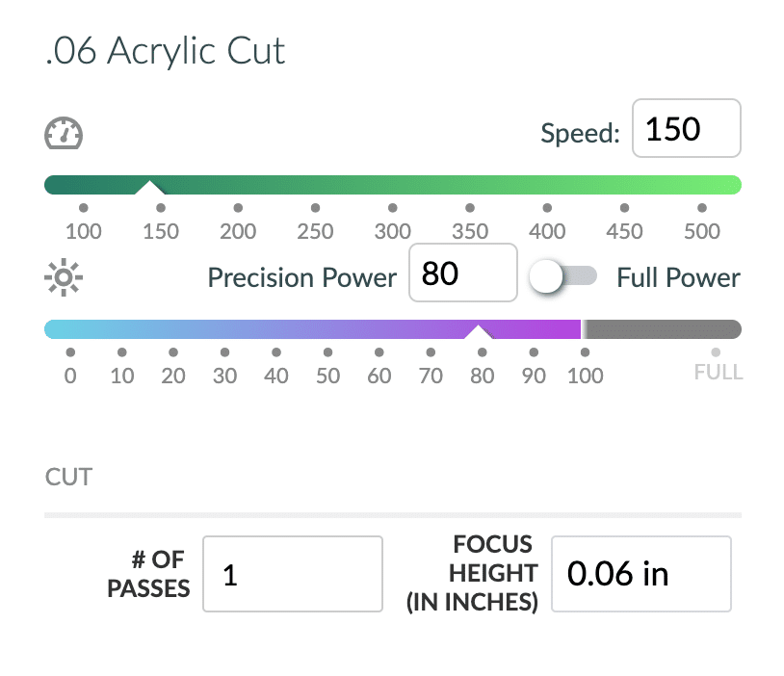Click the number of passes input field
The height and width of the screenshot is (676, 784).
[293, 574]
